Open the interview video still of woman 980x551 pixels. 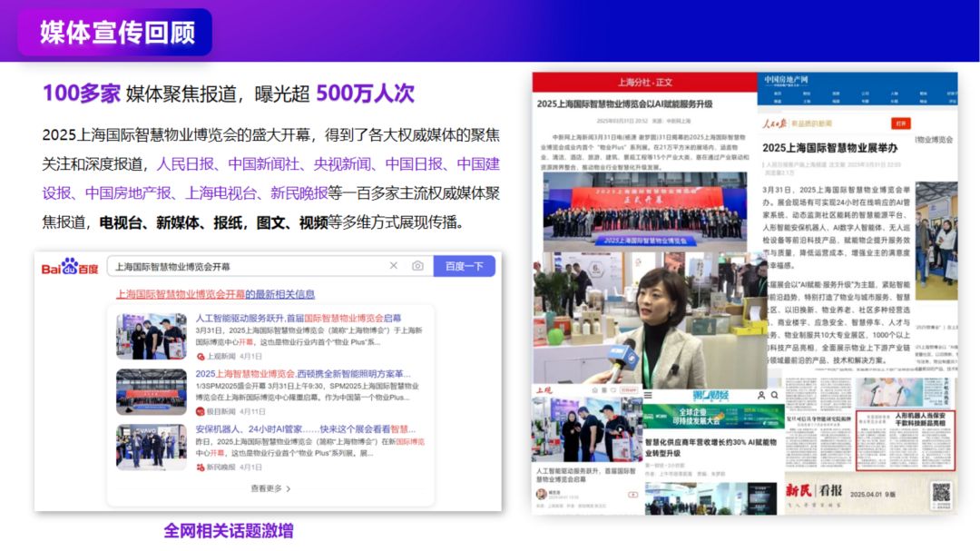click(650, 320)
